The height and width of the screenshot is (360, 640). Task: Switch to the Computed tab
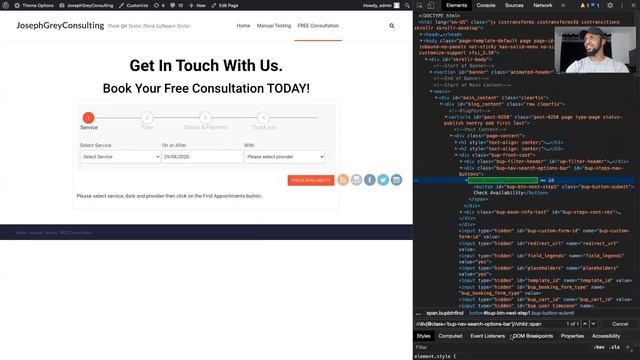pos(450,336)
